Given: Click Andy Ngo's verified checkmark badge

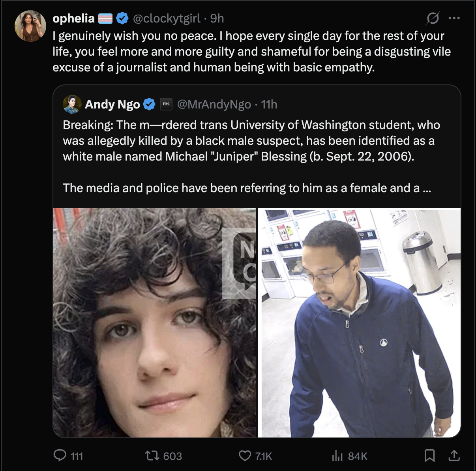Looking at the screenshot, I should pyautogui.click(x=149, y=104).
